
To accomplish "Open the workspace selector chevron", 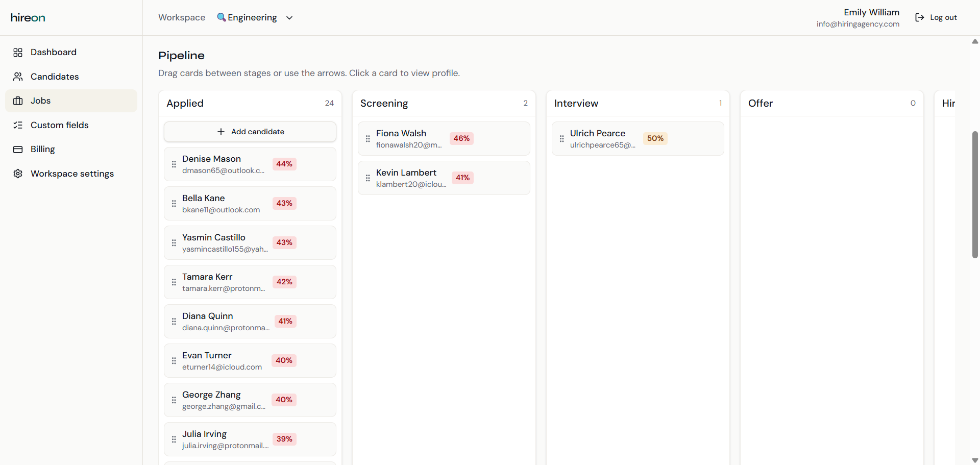I will pyautogui.click(x=289, y=17).
